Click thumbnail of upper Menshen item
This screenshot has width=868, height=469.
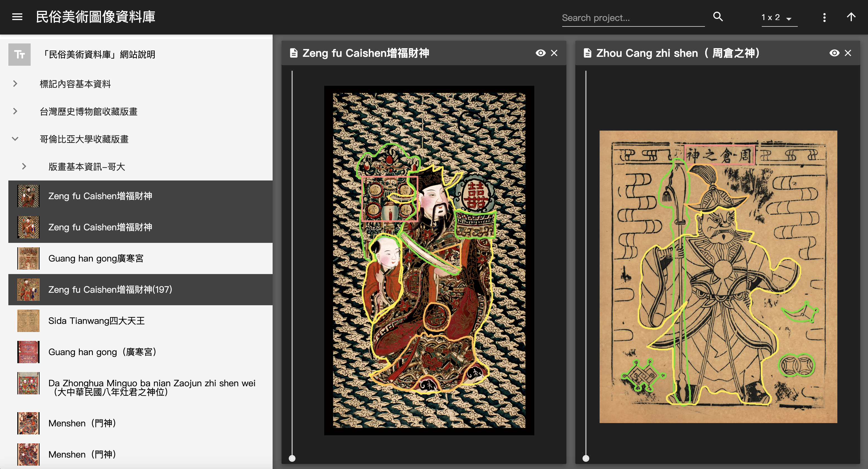28,423
